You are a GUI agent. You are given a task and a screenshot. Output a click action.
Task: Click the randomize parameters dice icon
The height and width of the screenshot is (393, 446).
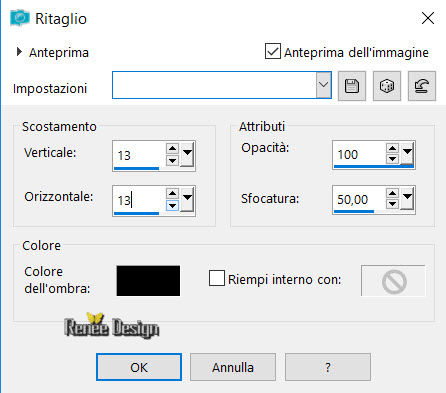(x=387, y=86)
